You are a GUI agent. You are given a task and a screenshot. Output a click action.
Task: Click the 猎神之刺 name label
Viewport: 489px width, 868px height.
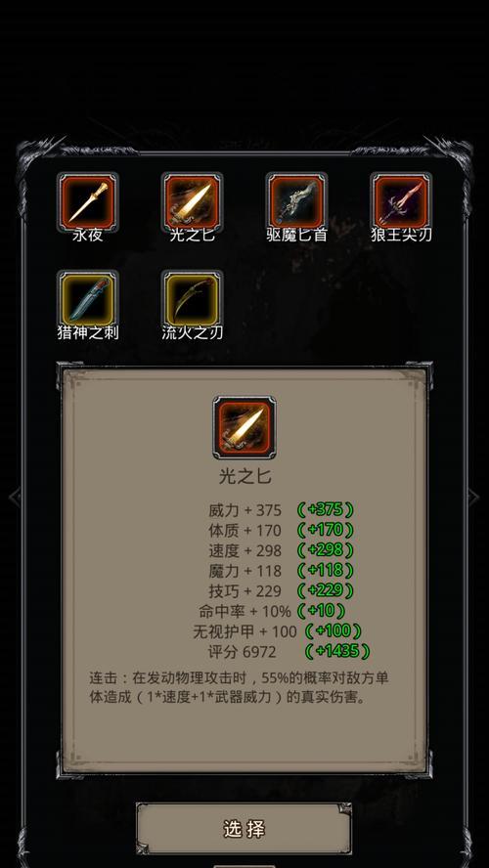point(88,332)
